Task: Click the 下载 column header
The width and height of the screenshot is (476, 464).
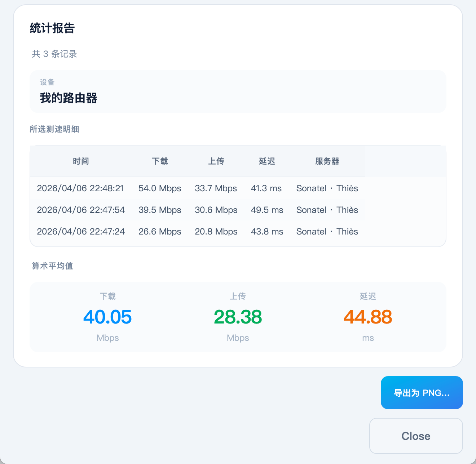Action: (160, 161)
